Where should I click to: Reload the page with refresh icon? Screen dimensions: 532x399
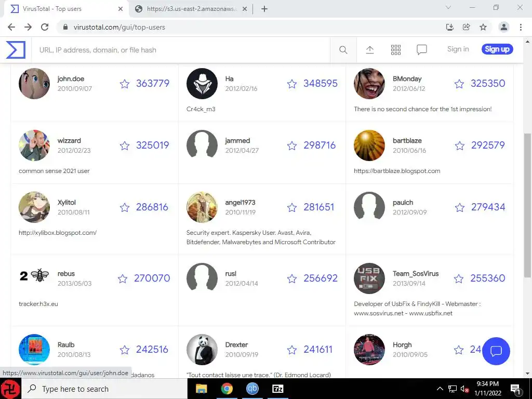click(45, 27)
